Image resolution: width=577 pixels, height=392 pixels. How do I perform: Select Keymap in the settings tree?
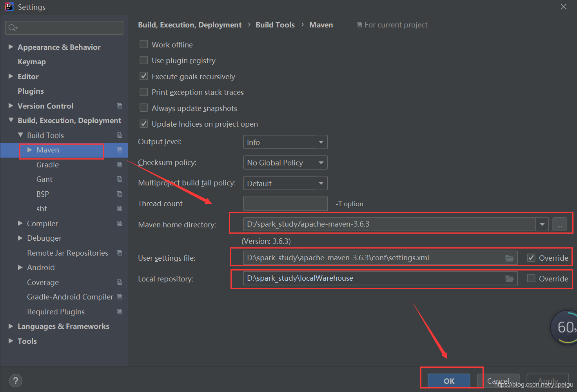(x=32, y=62)
